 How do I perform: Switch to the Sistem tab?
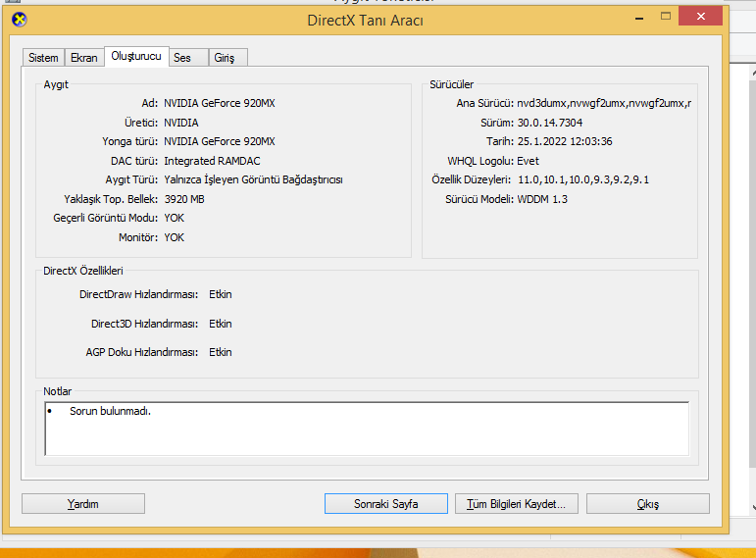[x=43, y=58]
